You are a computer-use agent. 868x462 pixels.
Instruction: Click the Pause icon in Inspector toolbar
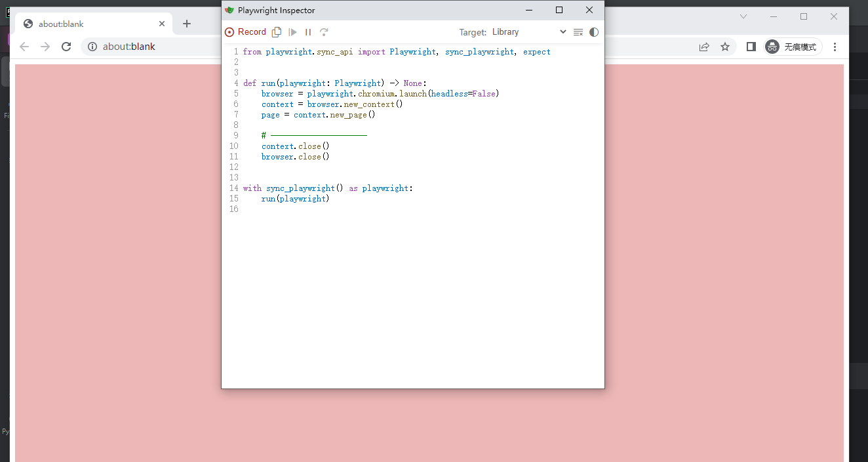coord(308,31)
